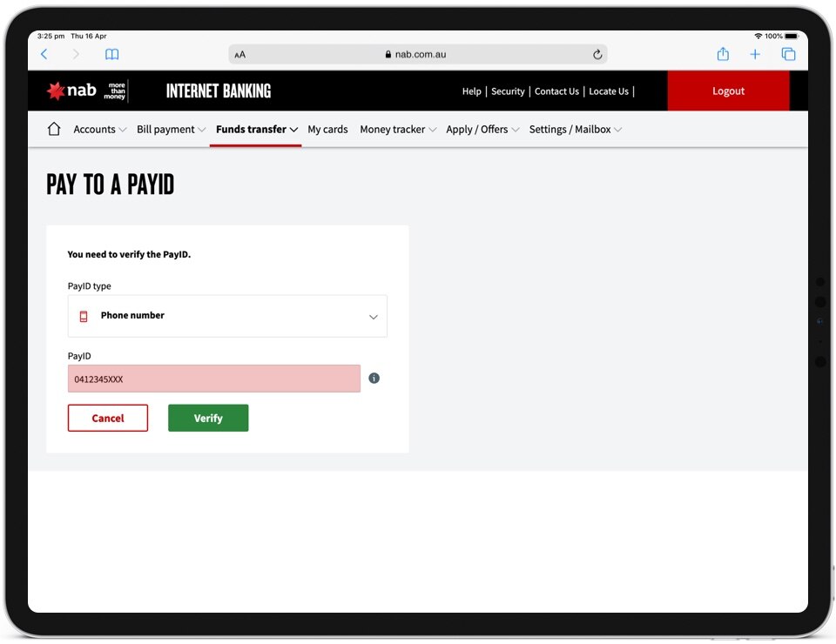Screen dimensions: 836x644
Task: Click the red Logout button
Action: tap(728, 91)
